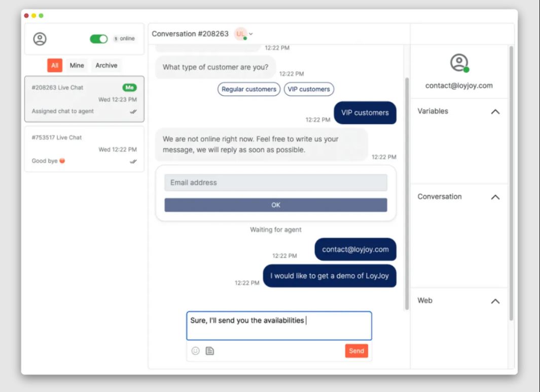Open the UL assignee dropdown
The image size is (540, 392).
(243, 34)
